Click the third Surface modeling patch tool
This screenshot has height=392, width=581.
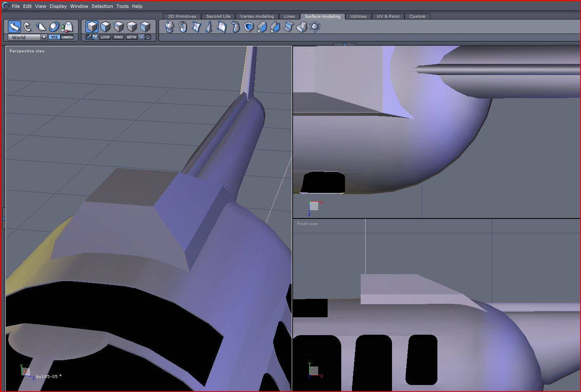click(x=196, y=27)
